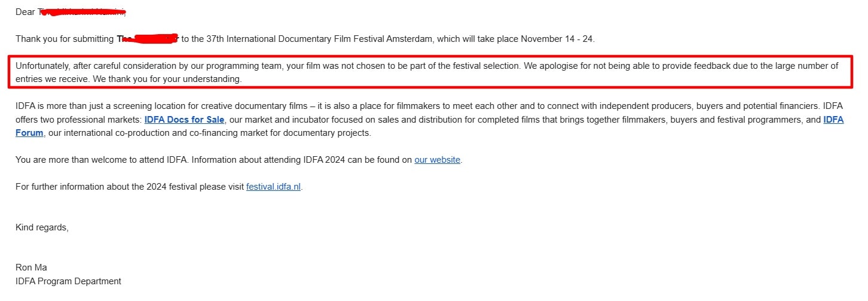Click the 'IDFA Program Department' signature line
868x301 pixels.
[68, 281]
